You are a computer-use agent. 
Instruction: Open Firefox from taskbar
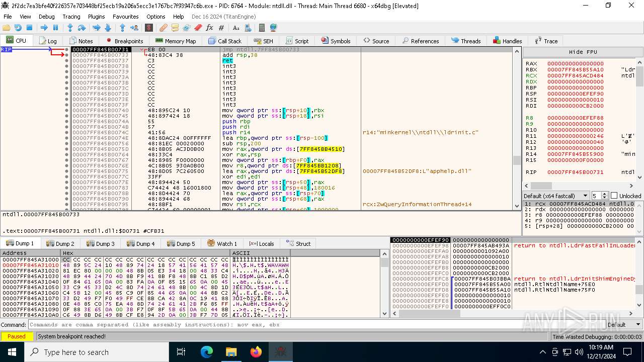point(256,351)
